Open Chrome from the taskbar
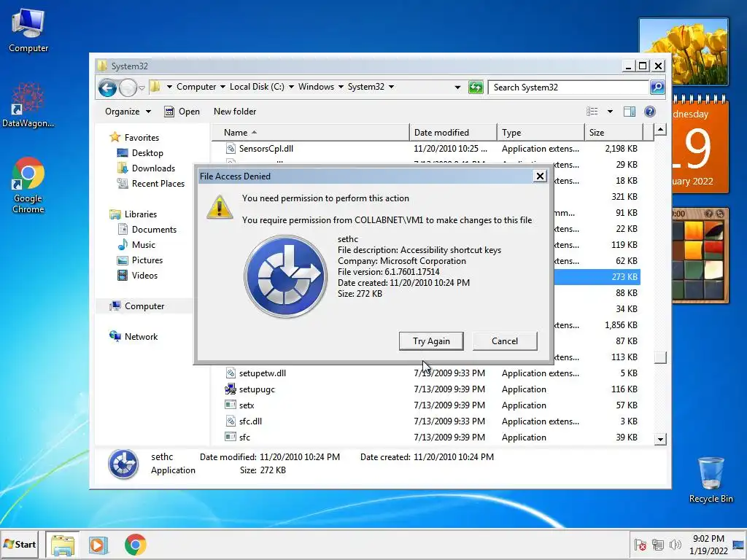Image resolution: width=747 pixels, height=560 pixels. click(x=135, y=545)
